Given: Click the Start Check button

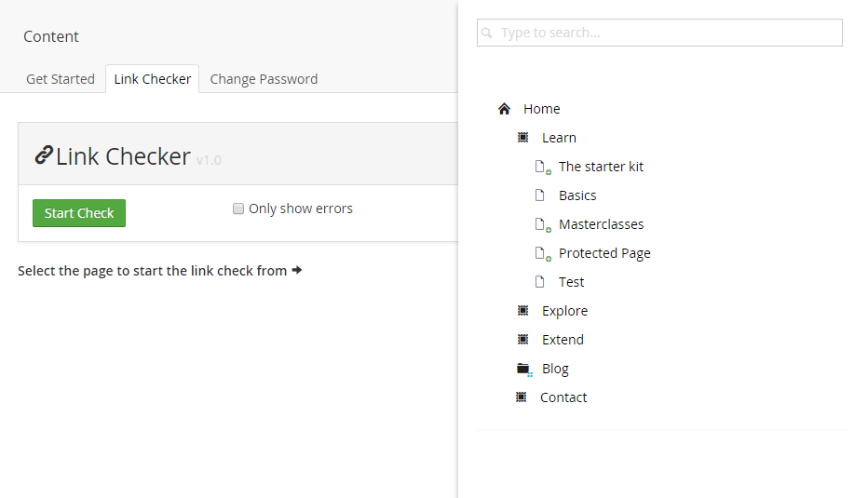Looking at the screenshot, I should point(79,213).
